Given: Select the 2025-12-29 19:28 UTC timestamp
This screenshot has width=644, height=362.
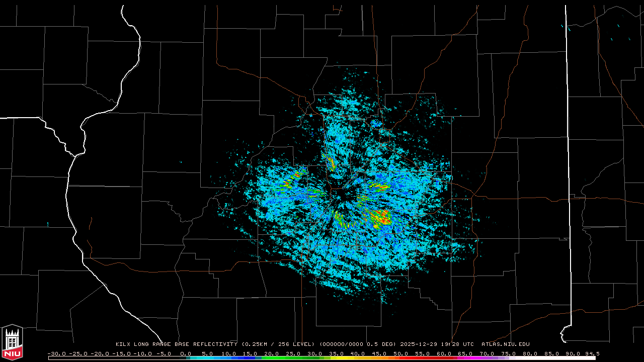Looking at the screenshot, I should 437,344.
